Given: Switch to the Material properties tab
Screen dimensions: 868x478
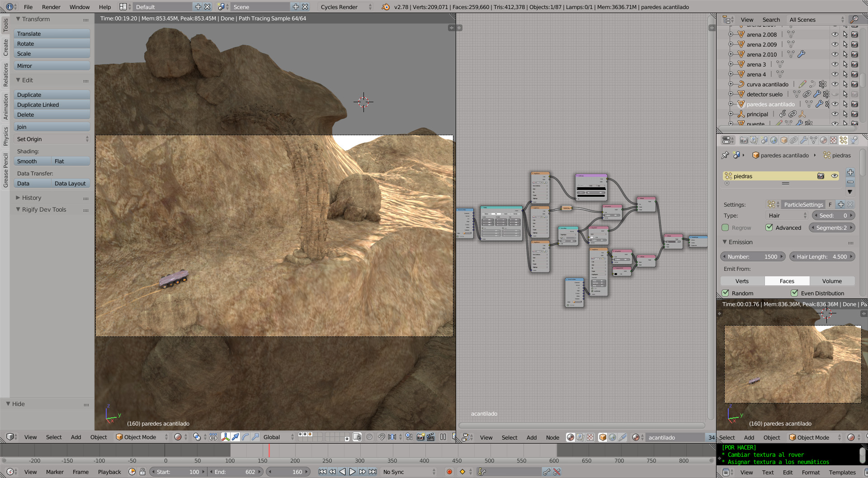Looking at the screenshot, I should point(823,140).
